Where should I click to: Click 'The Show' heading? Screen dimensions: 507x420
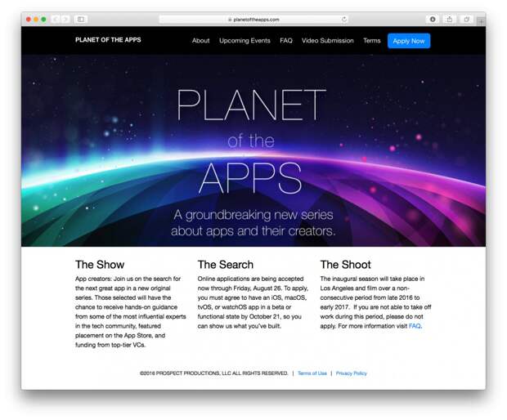[100, 265]
